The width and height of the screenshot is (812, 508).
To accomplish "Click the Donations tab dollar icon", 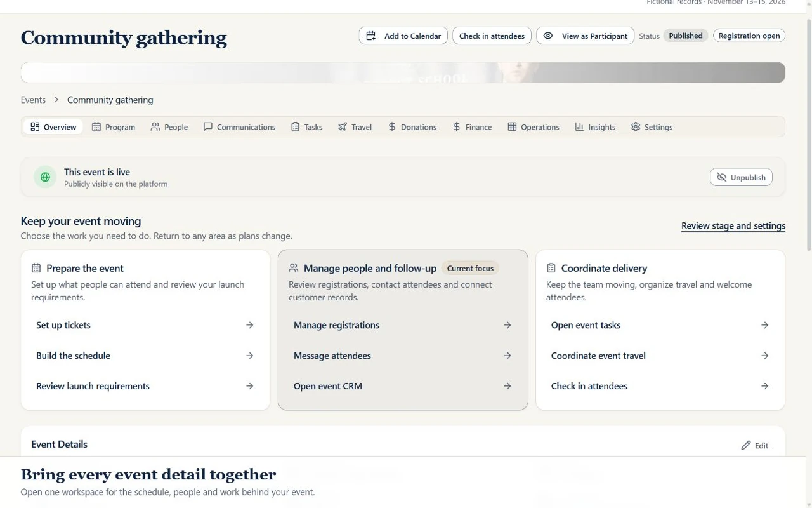I will pyautogui.click(x=392, y=126).
